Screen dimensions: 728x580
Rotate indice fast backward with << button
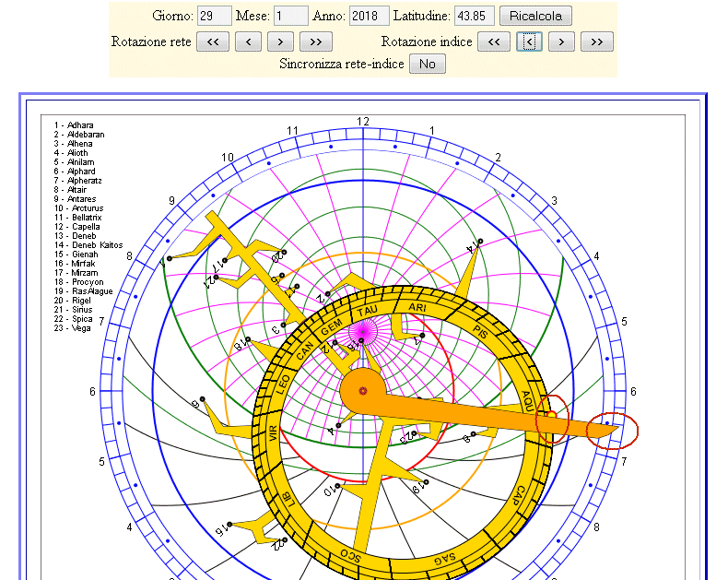(493, 41)
